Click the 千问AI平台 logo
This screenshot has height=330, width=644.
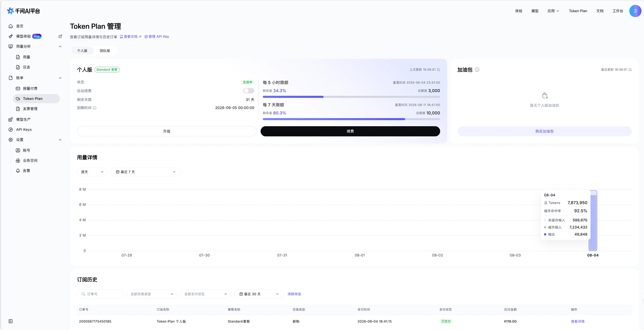[x=23, y=11]
